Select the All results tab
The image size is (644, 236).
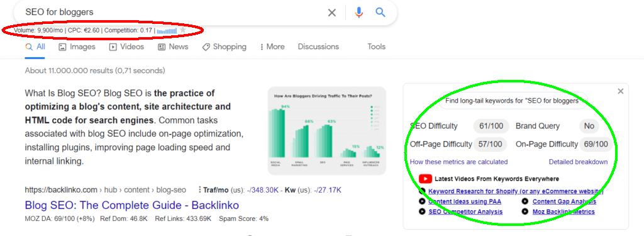(35, 47)
